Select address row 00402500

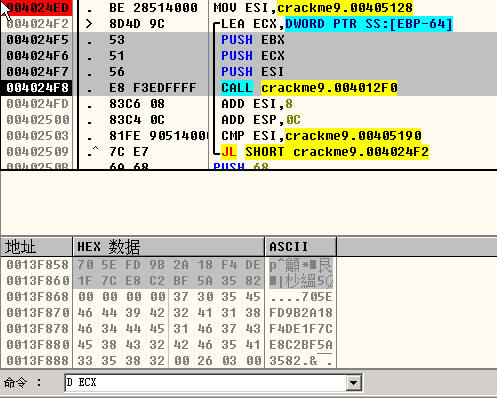(x=37, y=120)
